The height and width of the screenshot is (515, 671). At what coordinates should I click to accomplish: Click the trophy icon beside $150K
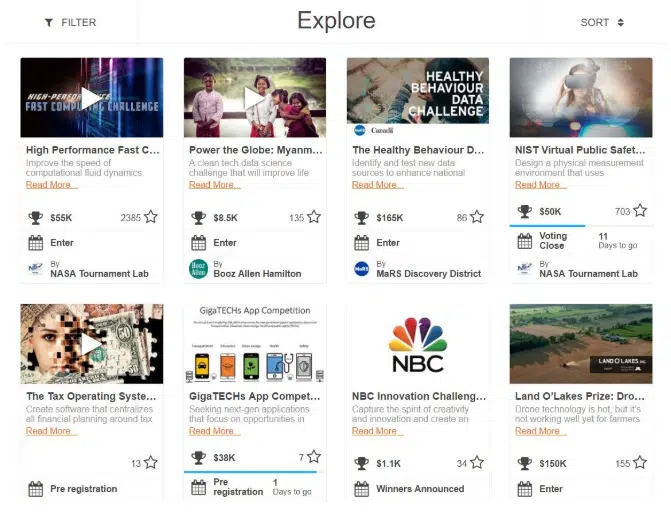pyautogui.click(x=525, y=464)
